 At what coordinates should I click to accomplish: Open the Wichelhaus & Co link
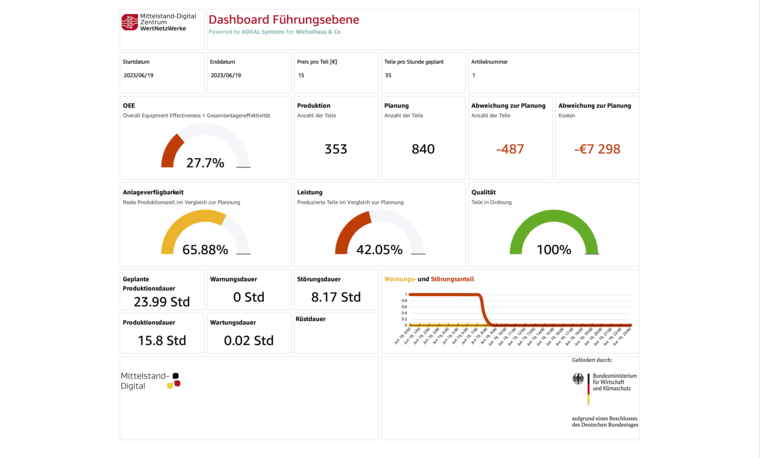click(318, 32)
